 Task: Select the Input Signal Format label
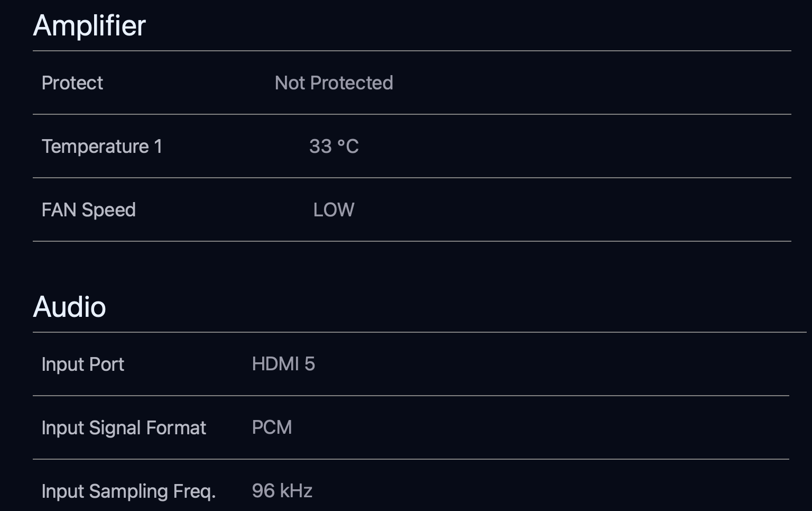click(124, 428)
